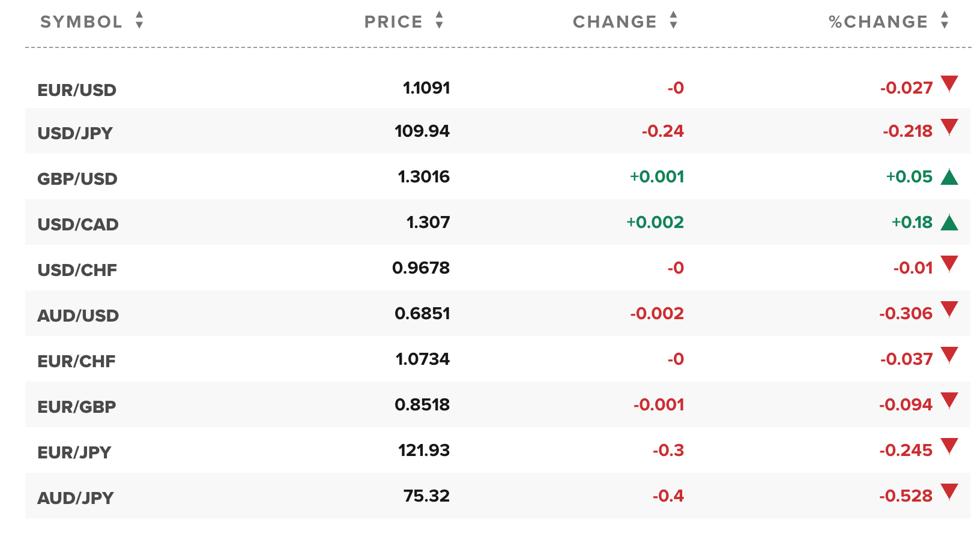Click the %CHANGE header label
The width and height of the screenshot is (980, 534).
(878, 22)
